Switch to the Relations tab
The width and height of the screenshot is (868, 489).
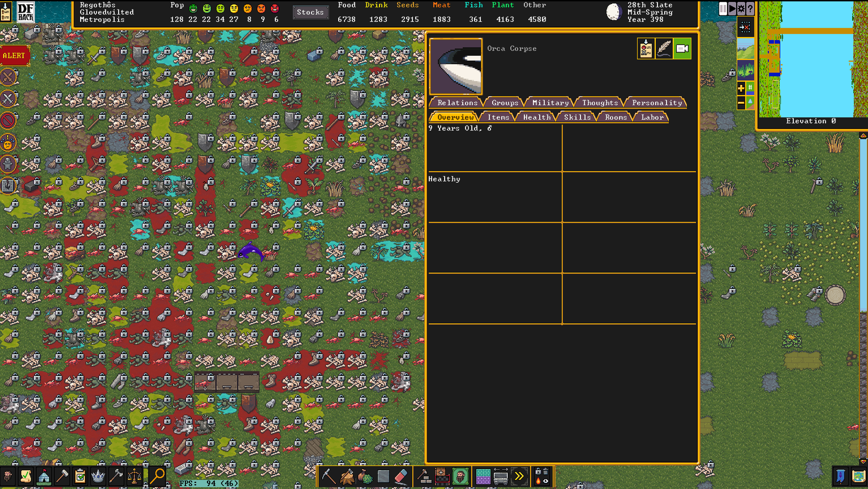pos(457,103)
